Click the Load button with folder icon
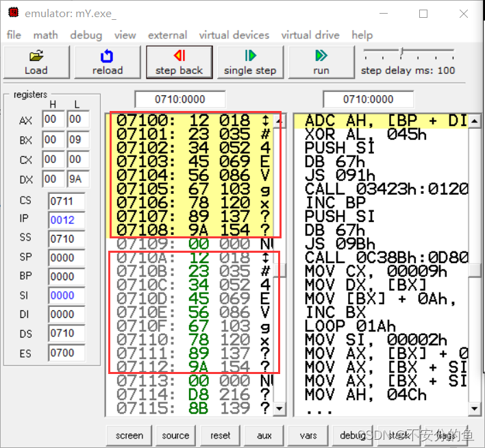This screenshot has height=448, width=485. (36, 62)
